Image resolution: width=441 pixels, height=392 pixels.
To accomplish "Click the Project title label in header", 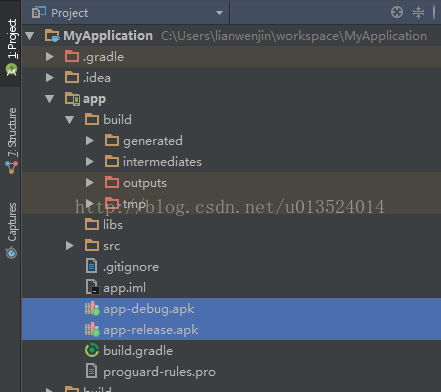I will (x=69, y=13).
